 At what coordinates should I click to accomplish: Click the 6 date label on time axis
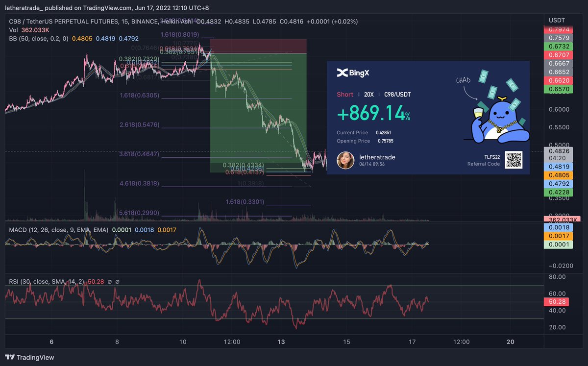click(51, 342)
